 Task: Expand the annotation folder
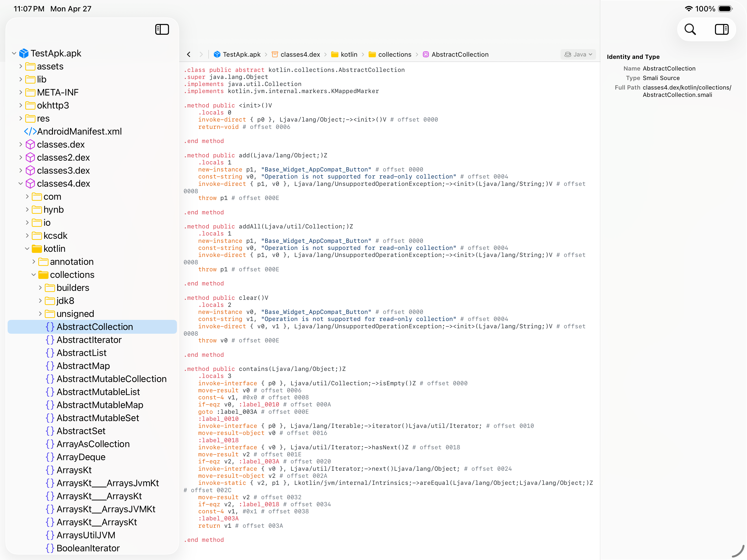click(34, 262)
